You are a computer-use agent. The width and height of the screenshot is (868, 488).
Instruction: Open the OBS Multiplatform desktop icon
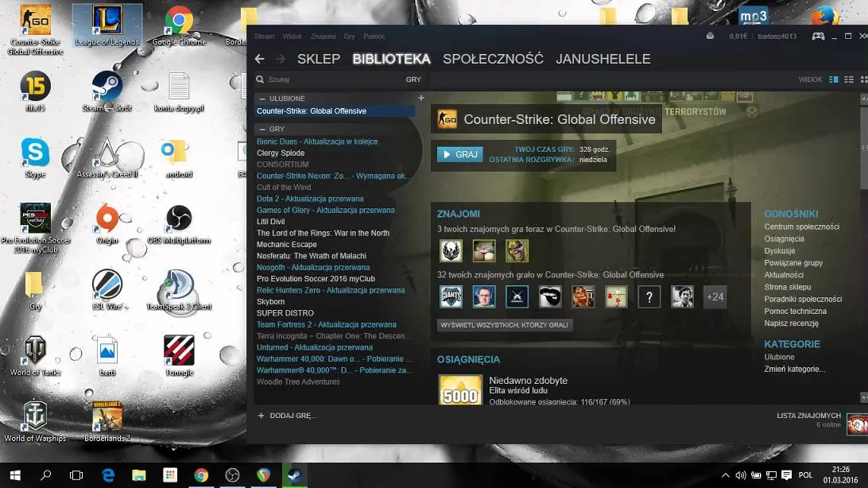tap(179, 223)
